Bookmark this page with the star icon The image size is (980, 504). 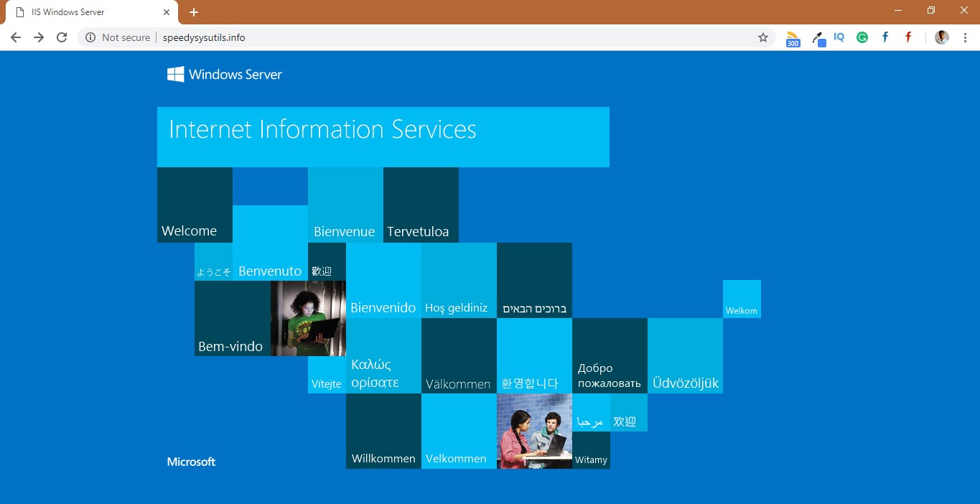click(x=763, y=37)
